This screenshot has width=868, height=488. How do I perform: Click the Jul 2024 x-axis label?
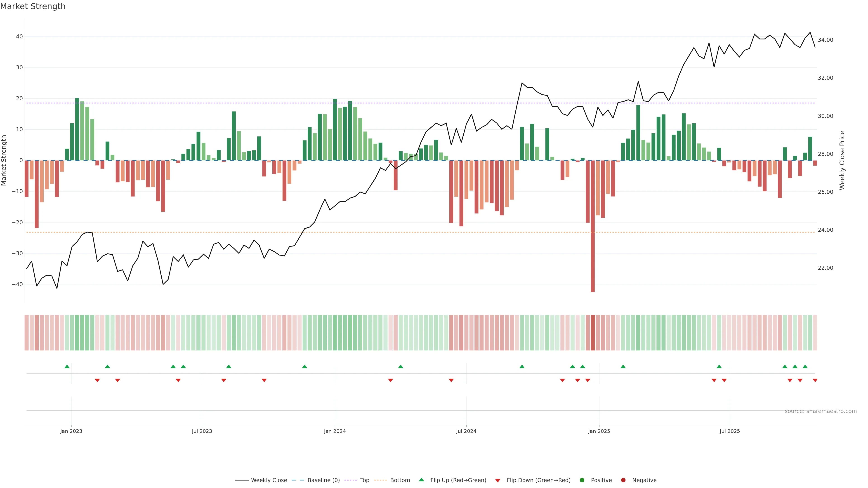466,431
